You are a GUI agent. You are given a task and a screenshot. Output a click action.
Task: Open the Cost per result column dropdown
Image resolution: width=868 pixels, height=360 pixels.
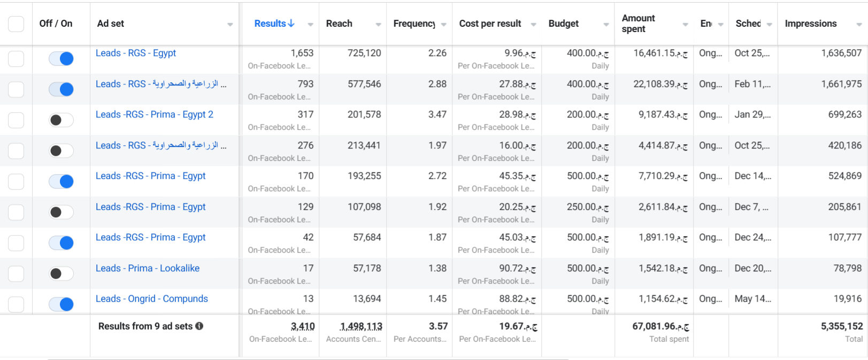[x=533, y=25]
